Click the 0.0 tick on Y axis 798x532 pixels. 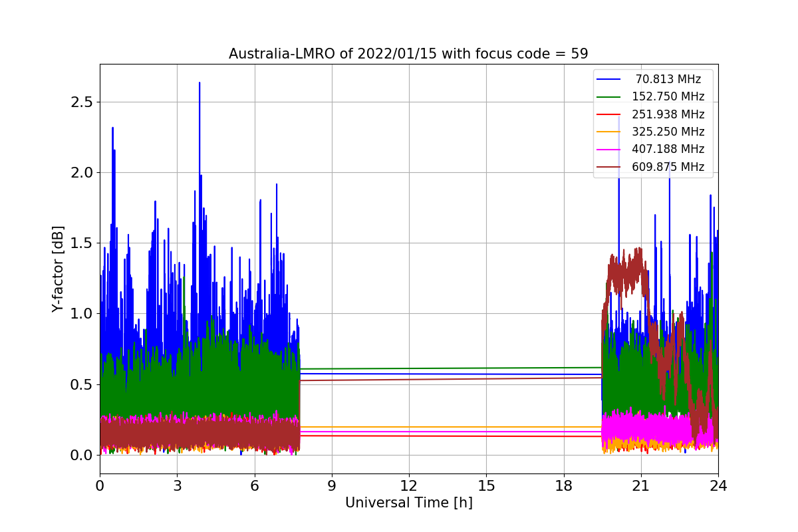click(x=83, y=455)
